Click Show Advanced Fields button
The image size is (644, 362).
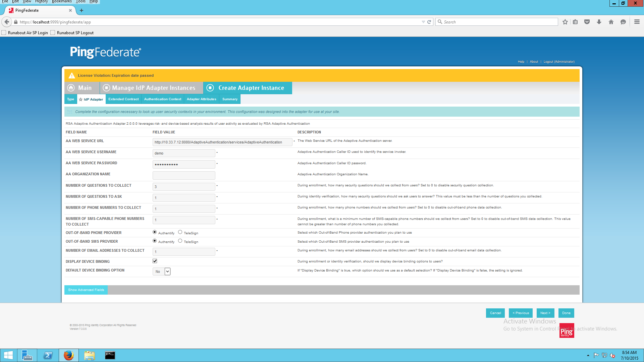(x=86, y=290)
